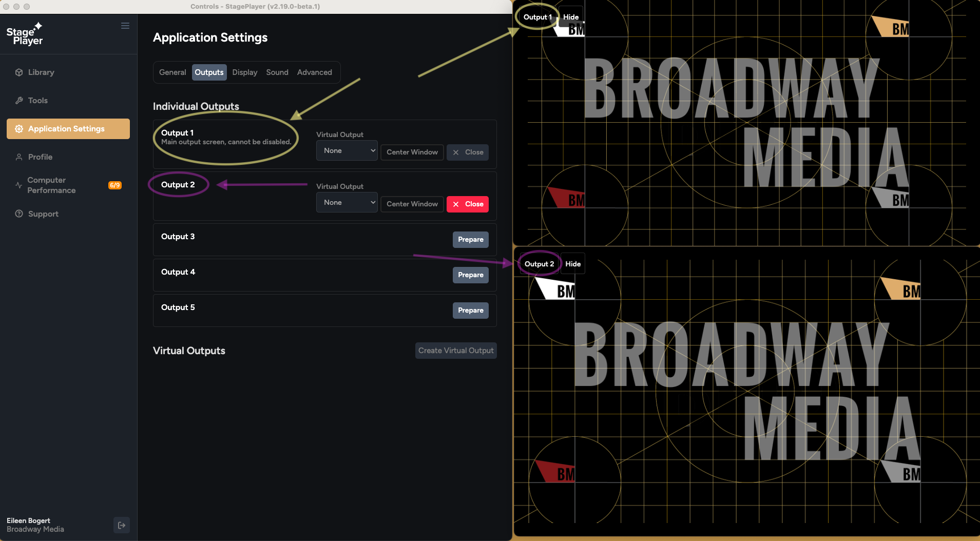Prepare Output 3
This screenshot has width=980, height=541.
click(x=471, y=240)
